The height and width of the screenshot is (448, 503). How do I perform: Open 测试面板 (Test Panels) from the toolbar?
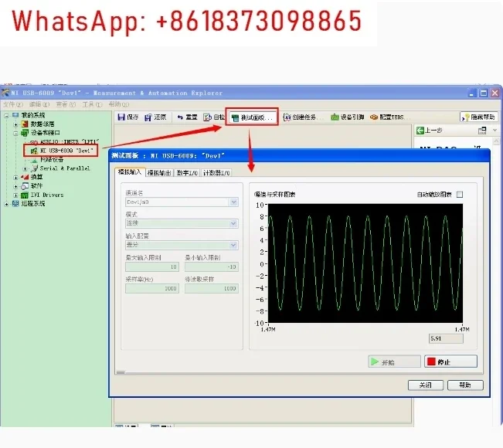click(x=252, y=117)
